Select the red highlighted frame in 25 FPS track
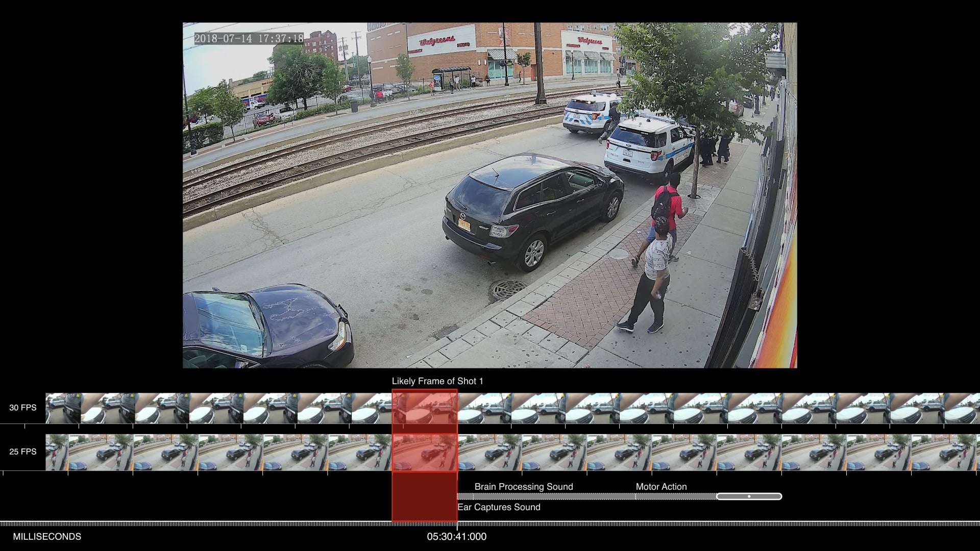Viewport: 980px width, 551px height. (424, 452)
